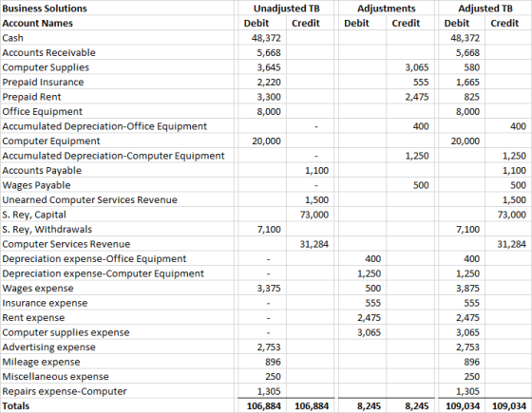Click the unadjusted debit total 106,884
The height and width of the screenshot is (413, 532).
pyautogui.click(x=264, y=406)
